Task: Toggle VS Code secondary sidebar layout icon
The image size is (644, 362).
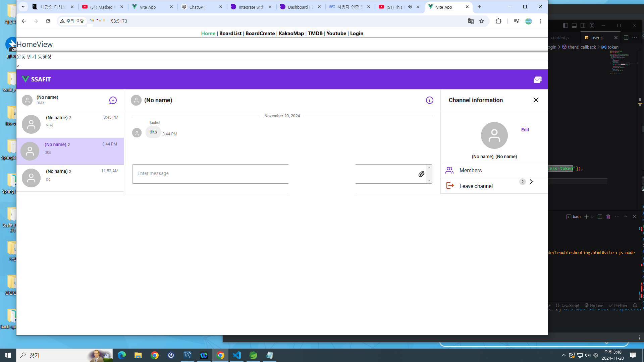Action: pyautogui.click(x=583, y=25)
